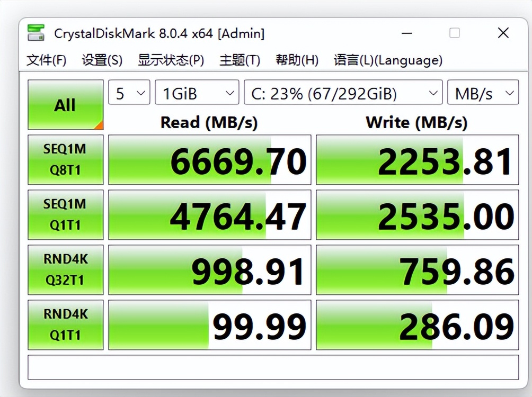Open the 设置(S) menu
This screenshot has width=532, height=397.
pos(101,60)
